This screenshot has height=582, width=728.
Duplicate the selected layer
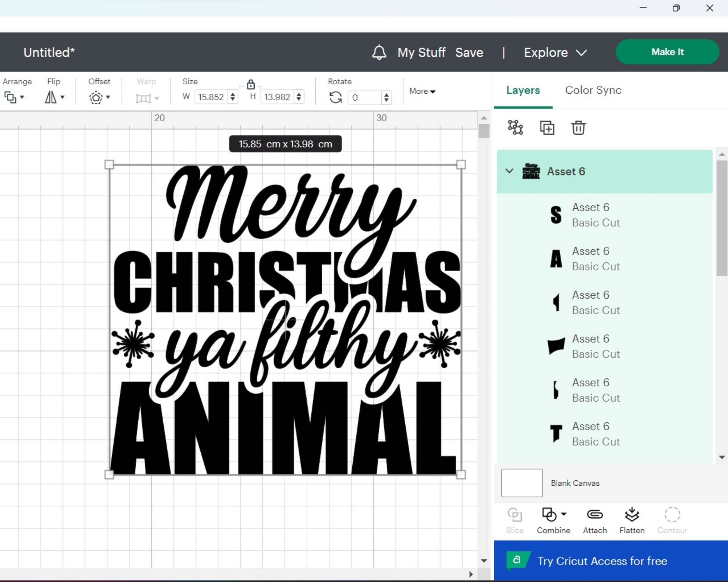(547, 128)
